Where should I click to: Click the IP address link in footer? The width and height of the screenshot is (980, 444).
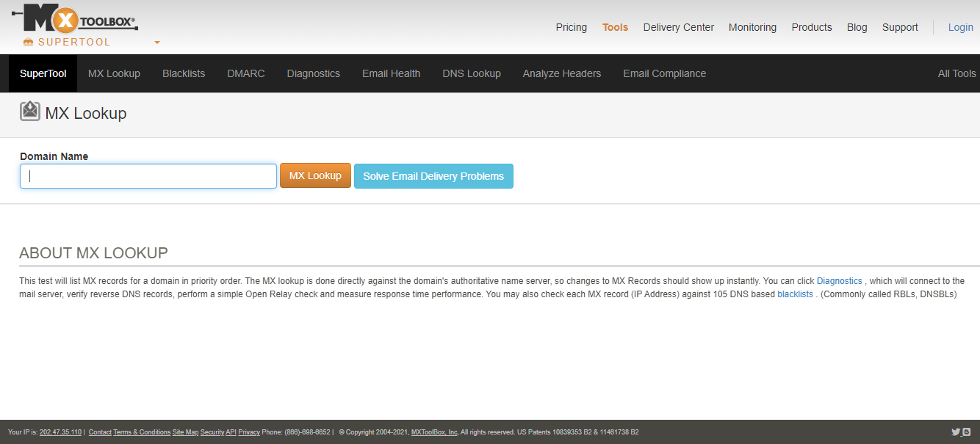click(x=60, y=432)
